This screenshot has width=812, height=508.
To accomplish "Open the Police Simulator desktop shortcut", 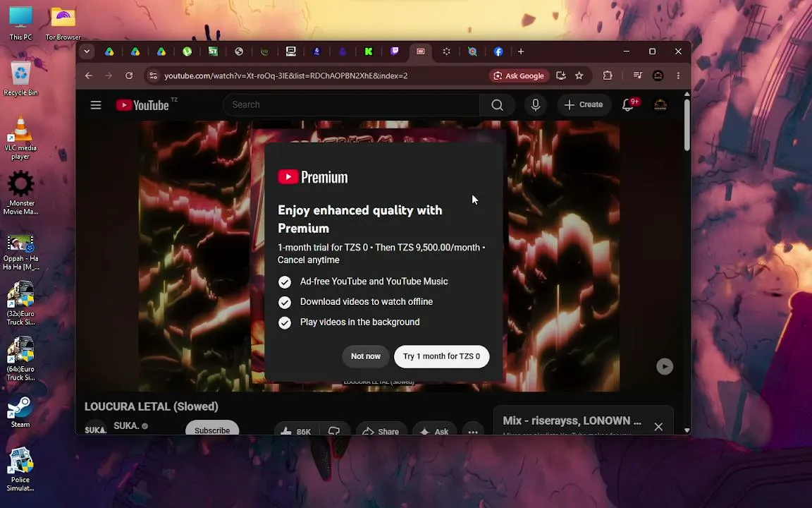I will [20, 469].
